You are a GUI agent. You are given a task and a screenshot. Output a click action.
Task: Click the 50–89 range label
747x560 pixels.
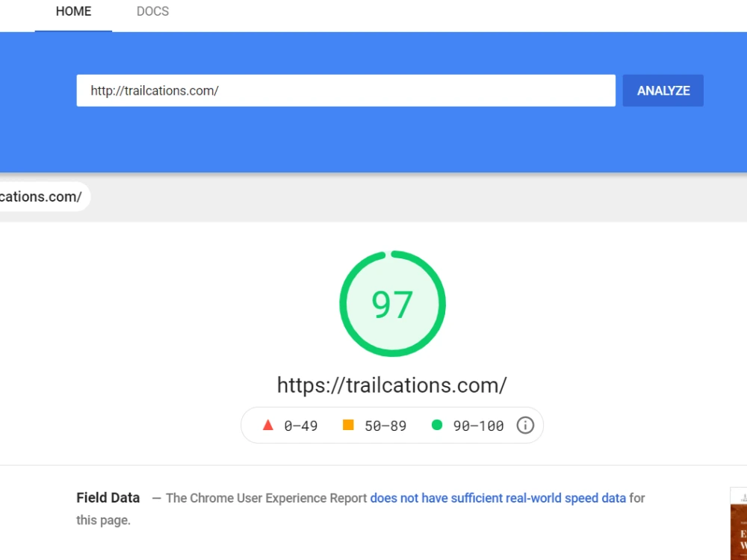pyautogui.click(x=385, y=426)
